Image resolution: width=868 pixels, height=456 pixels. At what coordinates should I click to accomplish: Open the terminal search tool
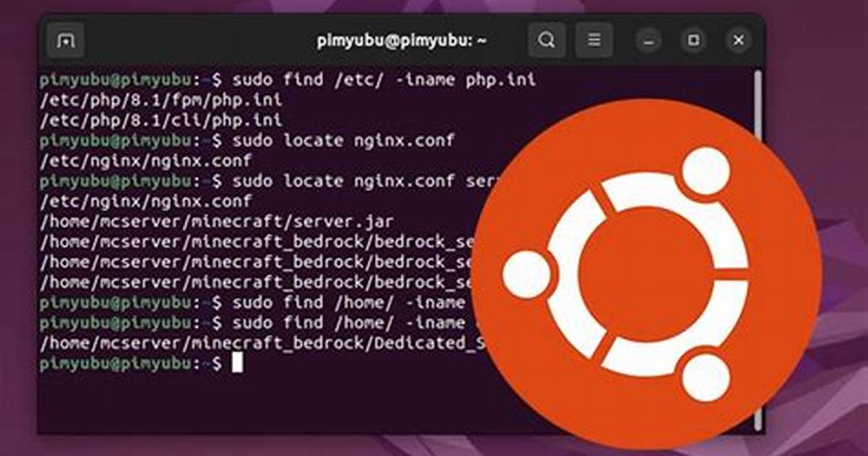(x=546, y=41)
